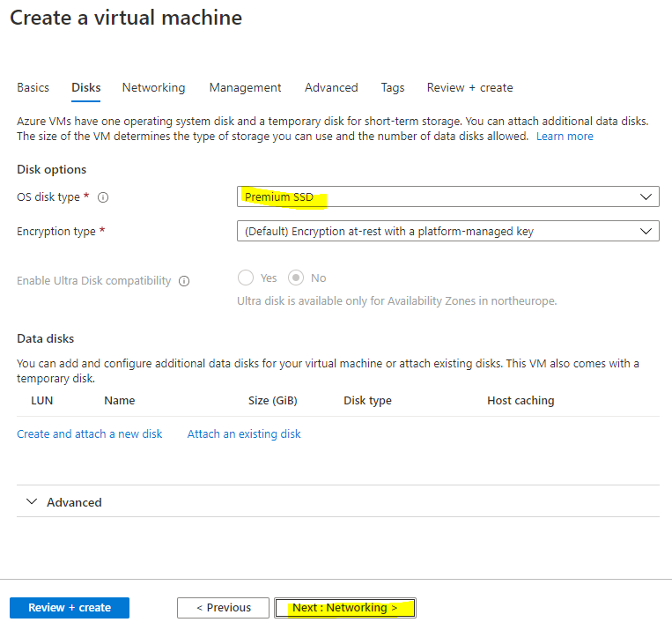Go to the Advanced tab
The width and height of the screenshot is (672, 637).
coord(331,87)
